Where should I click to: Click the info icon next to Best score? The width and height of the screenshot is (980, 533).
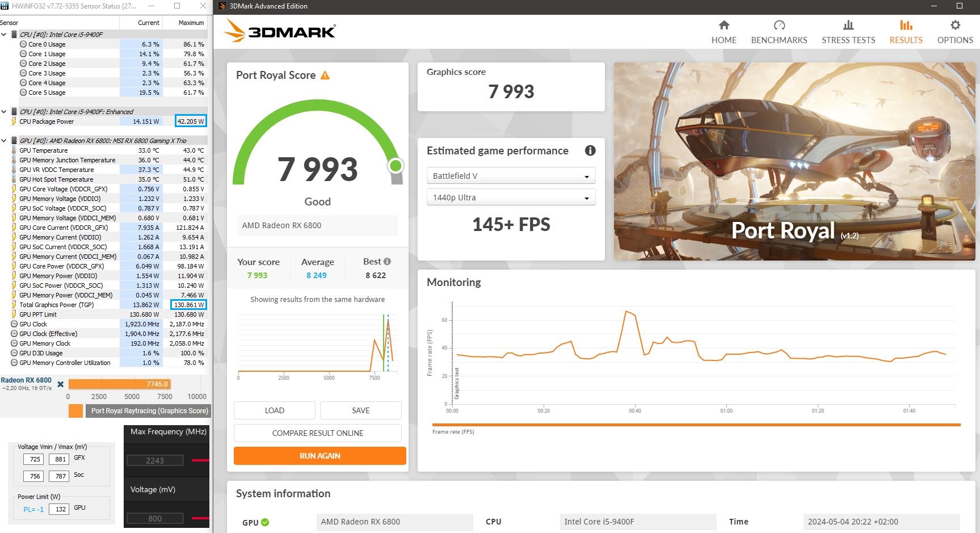click(387, 262)
